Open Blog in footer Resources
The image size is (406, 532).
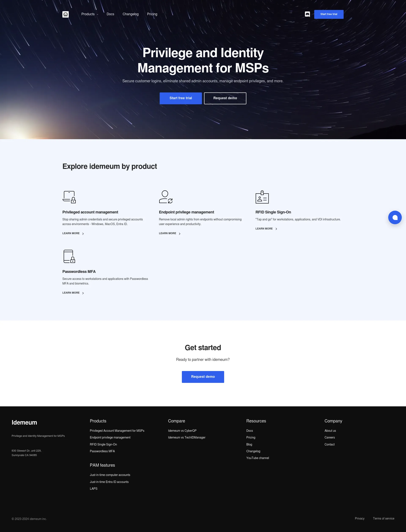point(249,444)
